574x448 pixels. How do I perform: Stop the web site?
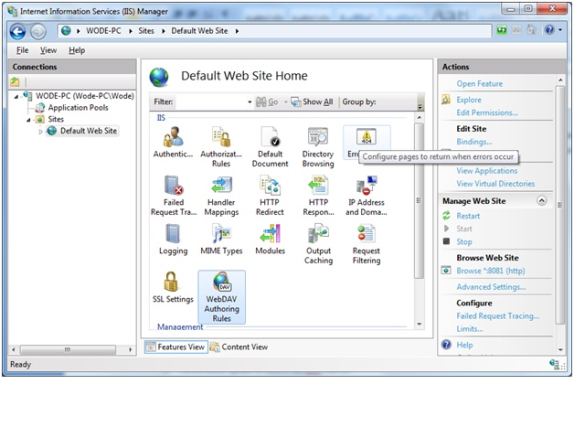tap(464, 242)
